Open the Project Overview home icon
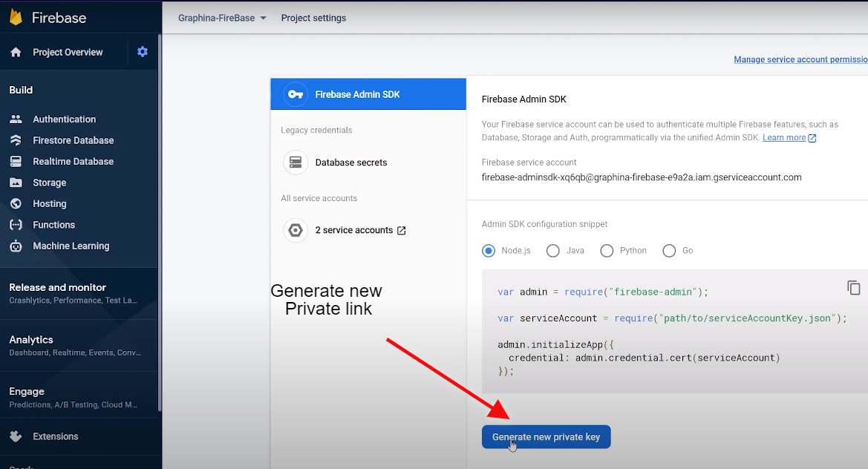This screenshot has width=868, height=469. (x=16, y=52)
